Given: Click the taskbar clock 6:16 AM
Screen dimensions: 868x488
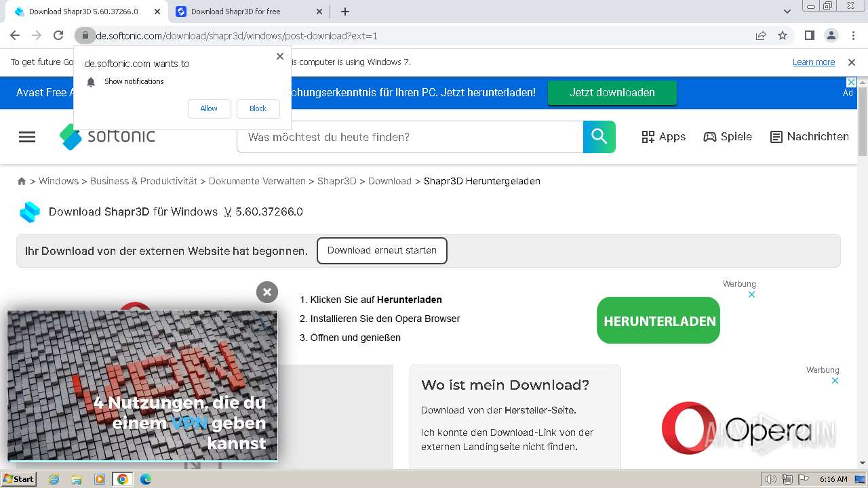Looking at the screenshot, I should (x=833, y=479).
